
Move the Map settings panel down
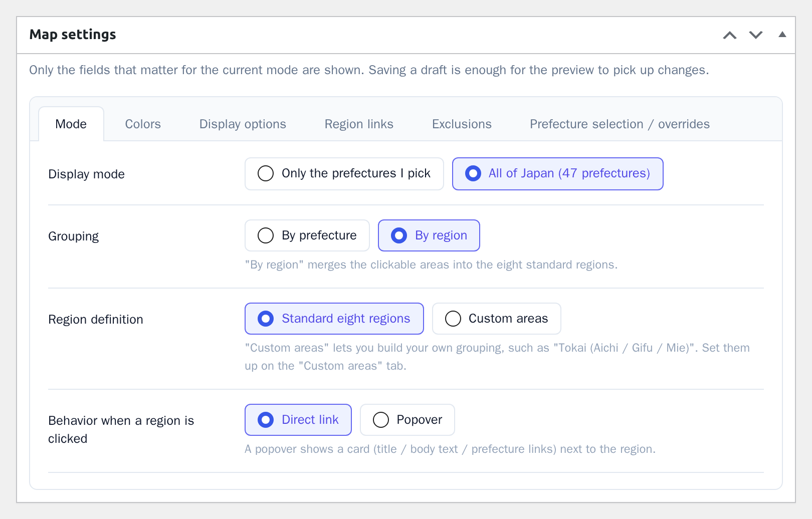pyautogui.click(x=756, y=35)
